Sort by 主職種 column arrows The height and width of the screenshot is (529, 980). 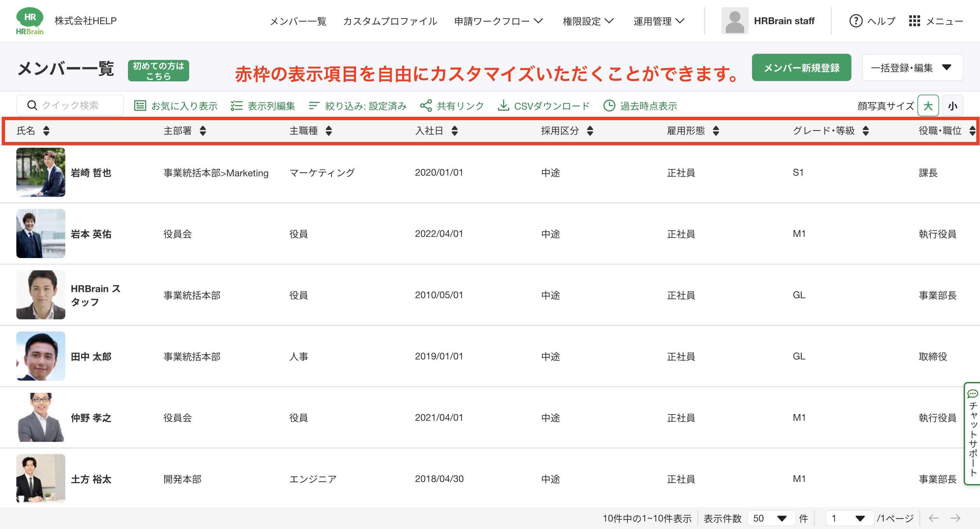(329, 131)
